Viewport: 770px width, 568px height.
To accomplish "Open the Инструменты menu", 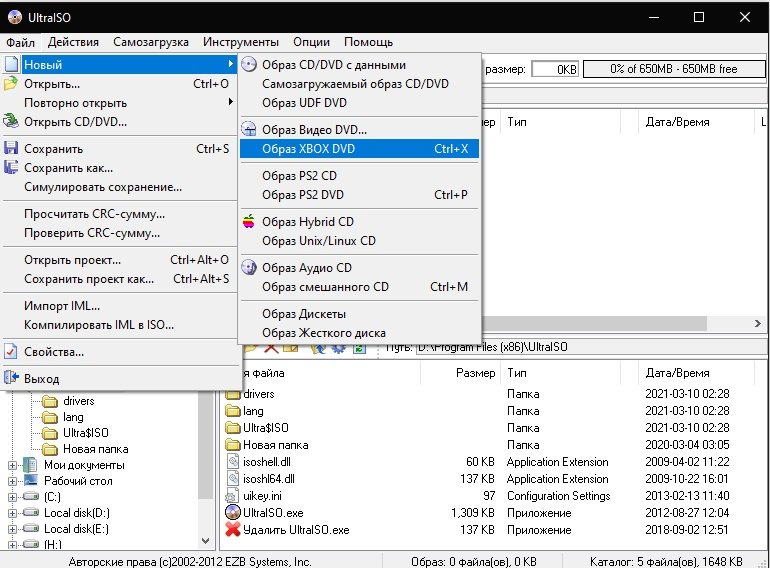I will pos(241,42).
